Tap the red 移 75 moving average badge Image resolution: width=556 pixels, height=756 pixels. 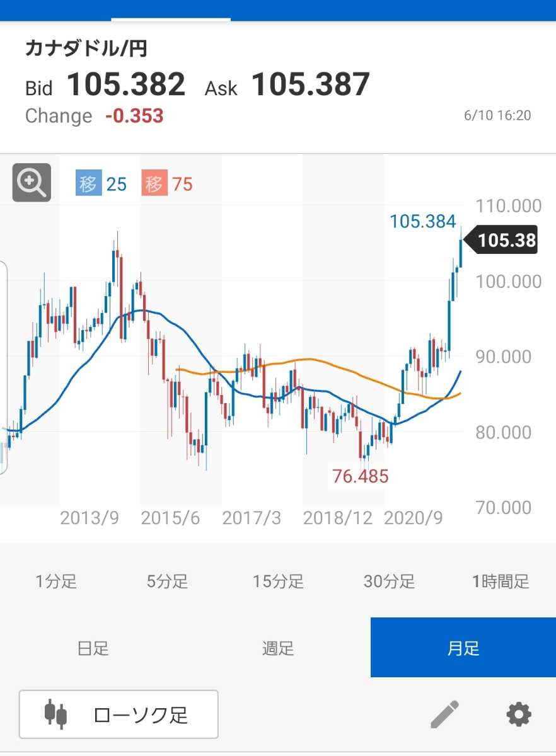168,184
